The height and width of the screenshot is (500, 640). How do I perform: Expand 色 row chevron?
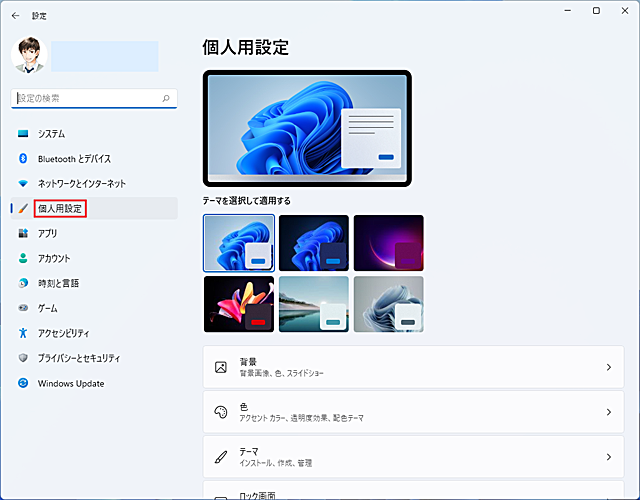pos(609,412)
